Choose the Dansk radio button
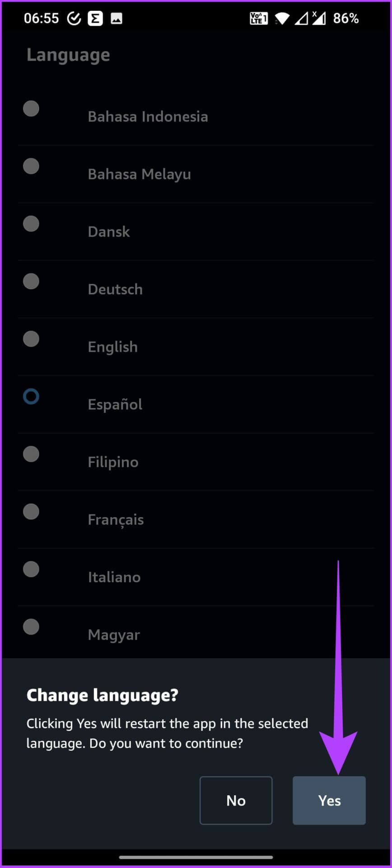The image size is (392, 868). pos(31,224)
